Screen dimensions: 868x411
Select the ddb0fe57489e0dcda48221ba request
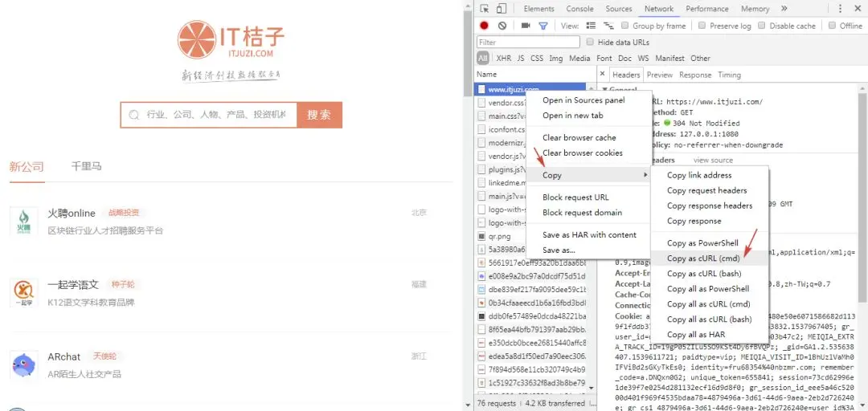530,316
